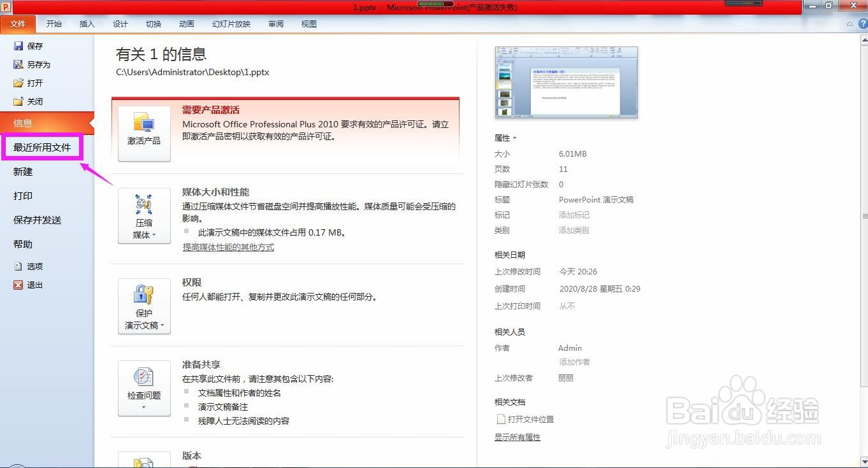Click the author name Admin
868x468 pixels.
pos(570,348)
